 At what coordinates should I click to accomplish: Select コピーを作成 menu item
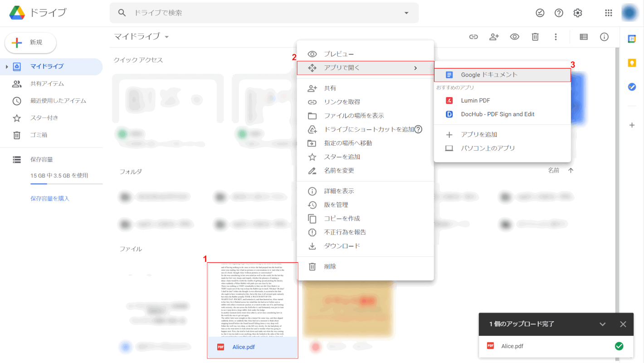366,219
